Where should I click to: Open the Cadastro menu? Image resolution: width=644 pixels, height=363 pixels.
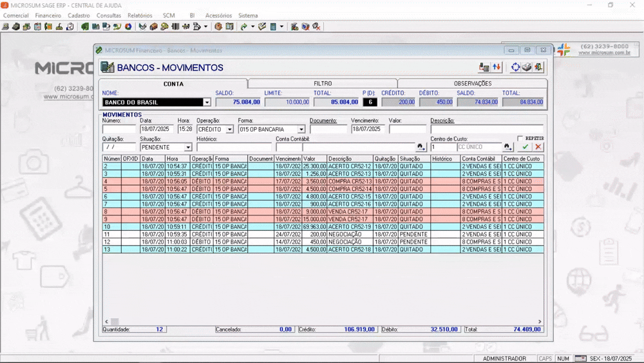click(x=79, y=15)
